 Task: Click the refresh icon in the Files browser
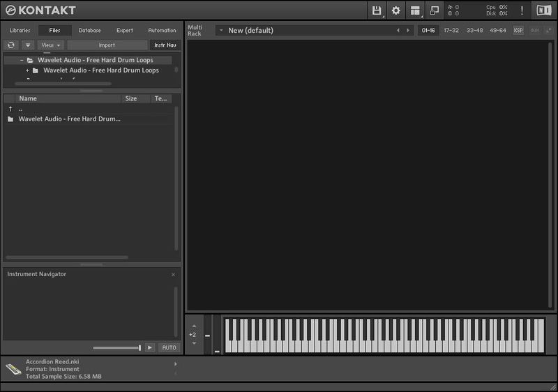[11, 45]
